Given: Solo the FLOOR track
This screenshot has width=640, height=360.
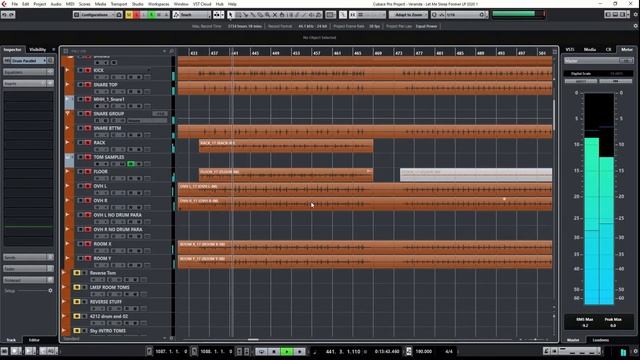Looking at the screenshot, I should pos(88,172).
